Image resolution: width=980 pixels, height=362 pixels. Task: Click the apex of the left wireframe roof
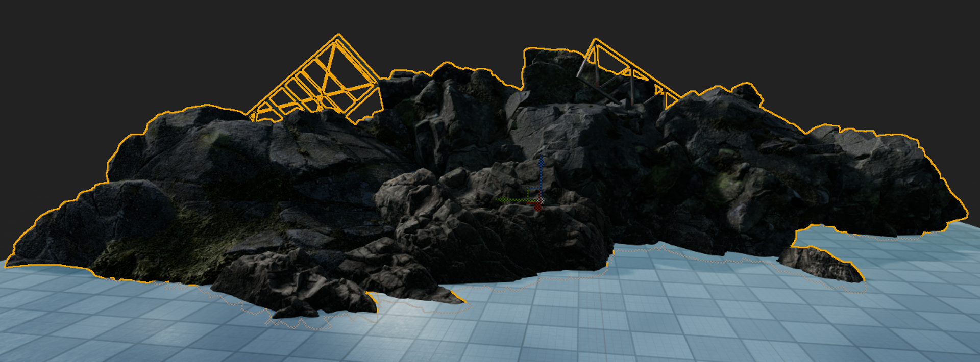coord(337,36)
